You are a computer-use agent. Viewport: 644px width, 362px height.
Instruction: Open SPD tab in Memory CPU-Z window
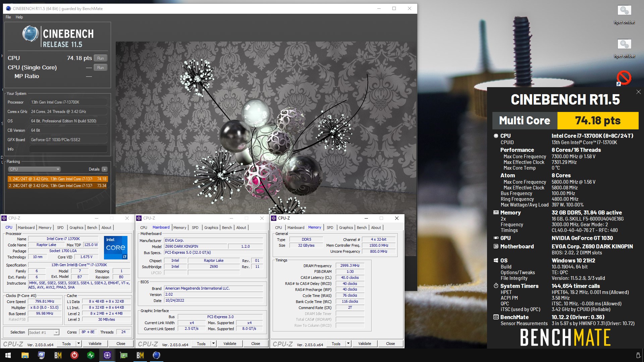click(330, 228)
